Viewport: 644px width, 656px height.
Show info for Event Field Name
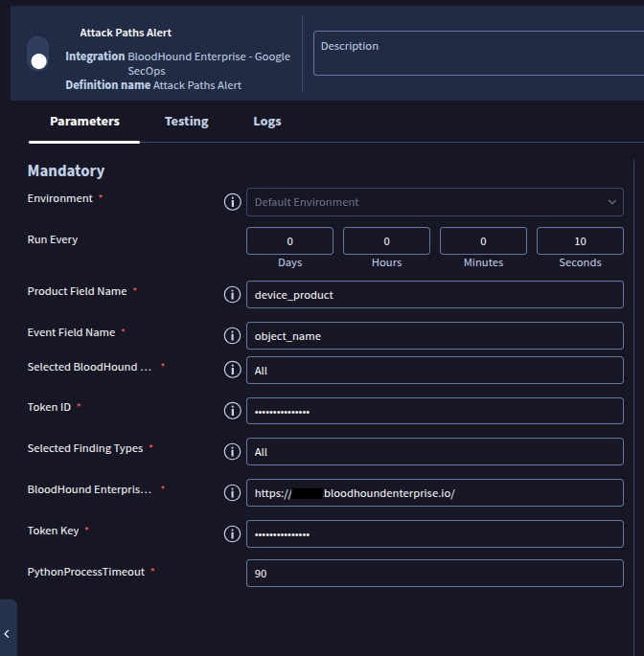coord(232,335)
